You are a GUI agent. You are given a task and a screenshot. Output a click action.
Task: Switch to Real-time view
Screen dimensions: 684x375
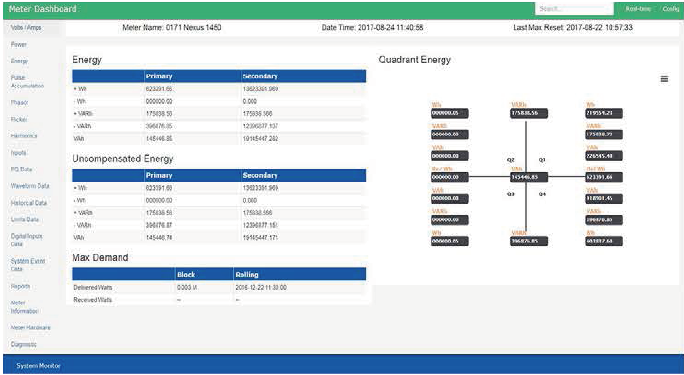click(x=638, y=9)
